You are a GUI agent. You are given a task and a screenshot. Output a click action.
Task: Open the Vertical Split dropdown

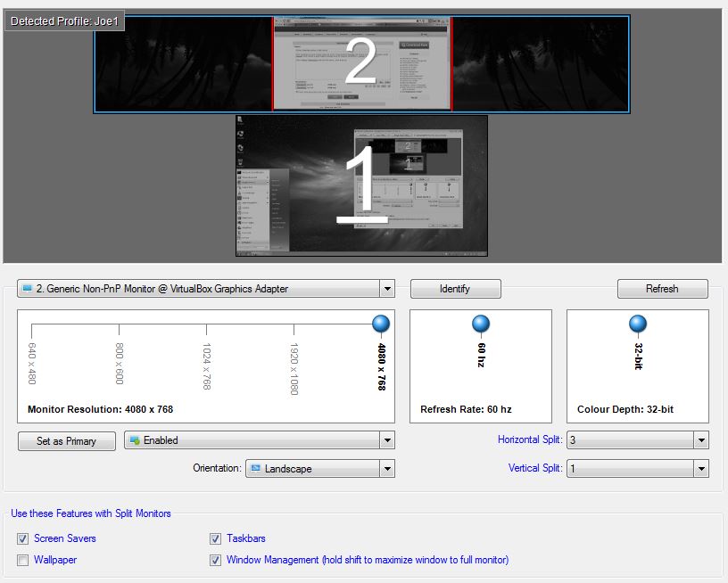coord(700,469)
